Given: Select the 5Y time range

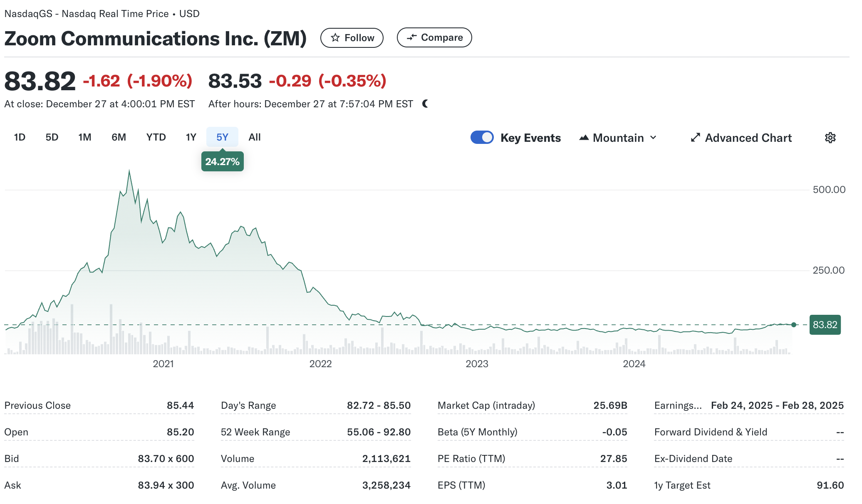Looking at the screenshot, I should pyautogui.click(x=222, y=137).
